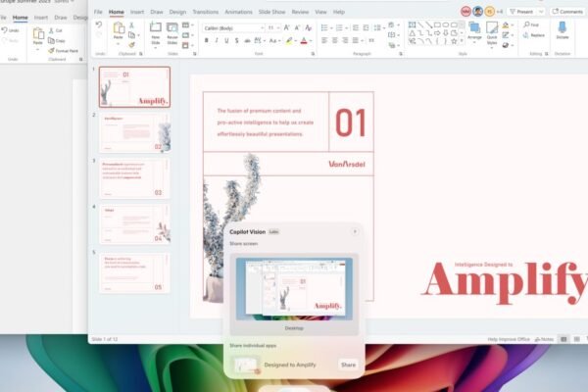Open the Present button dropdown
This screenshot has width=588, height=392.
pos(542,11)
